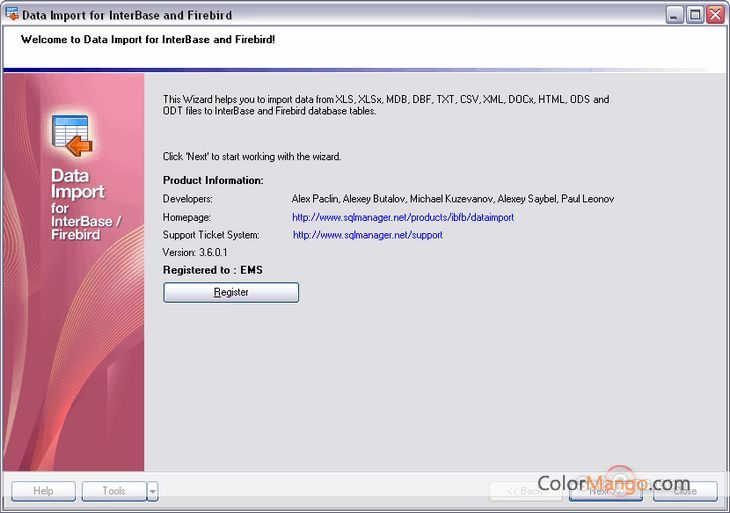The image size is (730, 513).
Task: Click the 'Registered to : EMS' text
Action: 213,270
